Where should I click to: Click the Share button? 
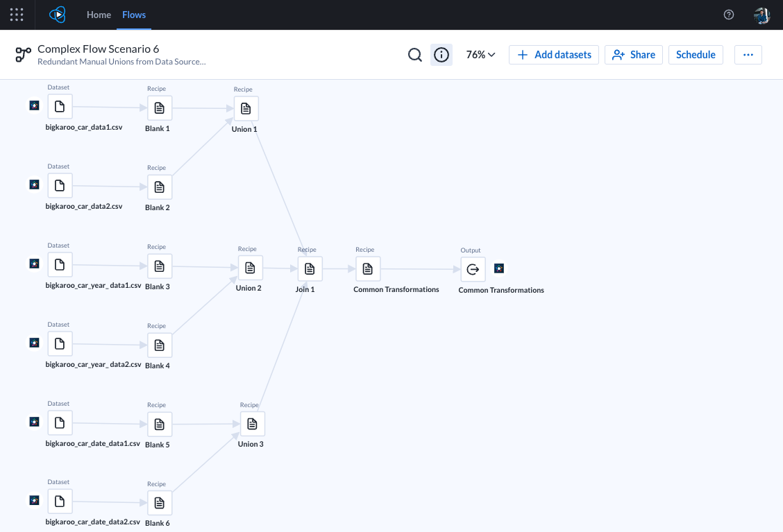point(633,54)
